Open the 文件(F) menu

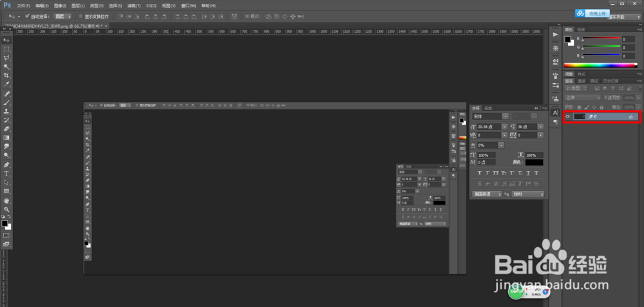(24, 6)
